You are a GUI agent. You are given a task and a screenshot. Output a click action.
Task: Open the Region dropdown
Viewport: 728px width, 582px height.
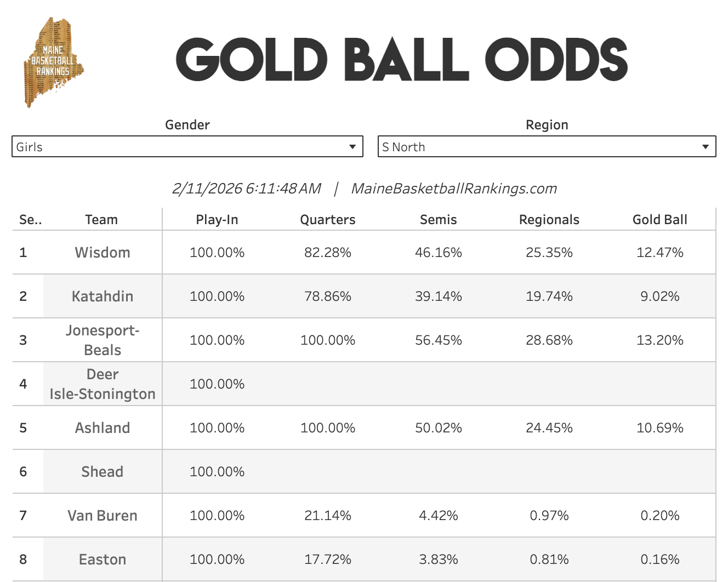(x=547, y=147)
